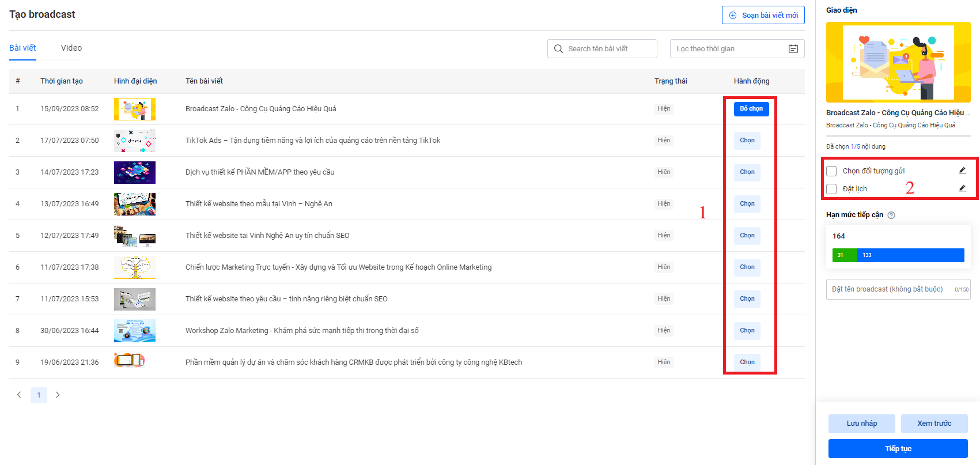Click the plus icon in Soạn bài viết mới
This screenshot has width=980, height=465.
click(x=733, y=16)
